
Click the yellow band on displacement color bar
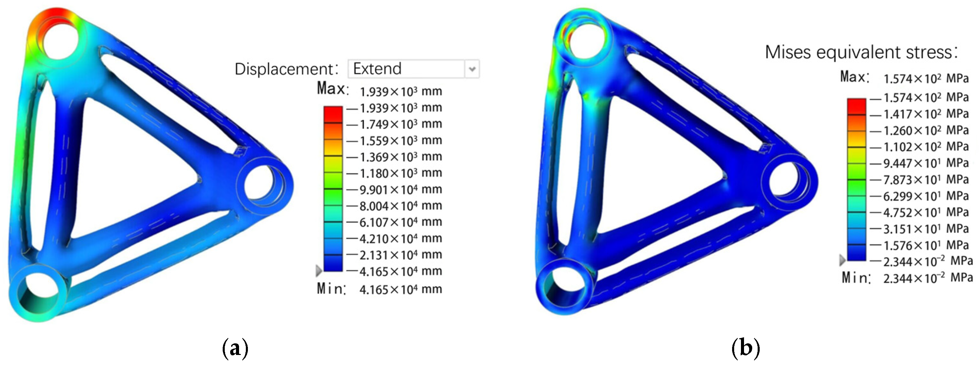pos(333,164)
